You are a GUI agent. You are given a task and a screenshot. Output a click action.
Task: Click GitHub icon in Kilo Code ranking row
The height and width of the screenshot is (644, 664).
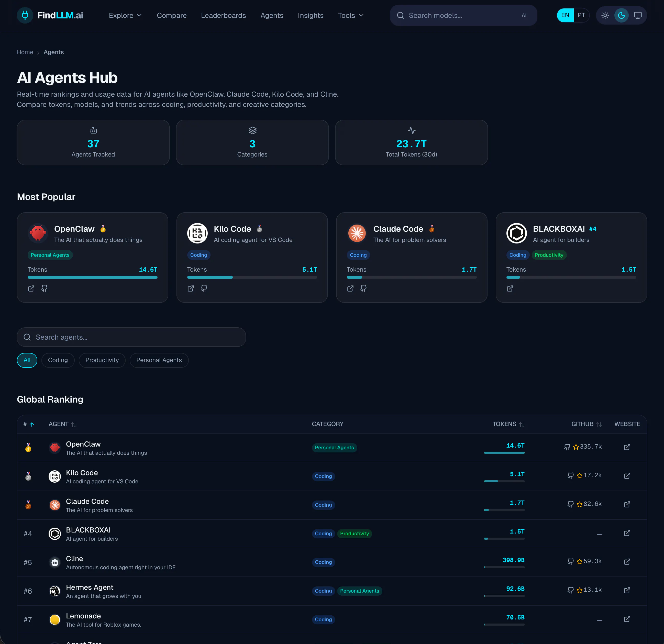pos(571,476)
